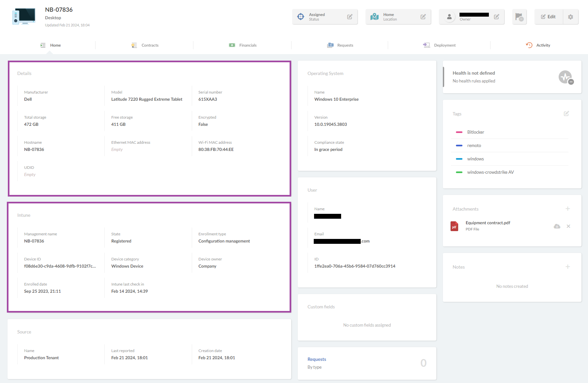The image size is (588, 383).
Task: Edit Tags using the pencil icon
Action: tap(566, 113)
